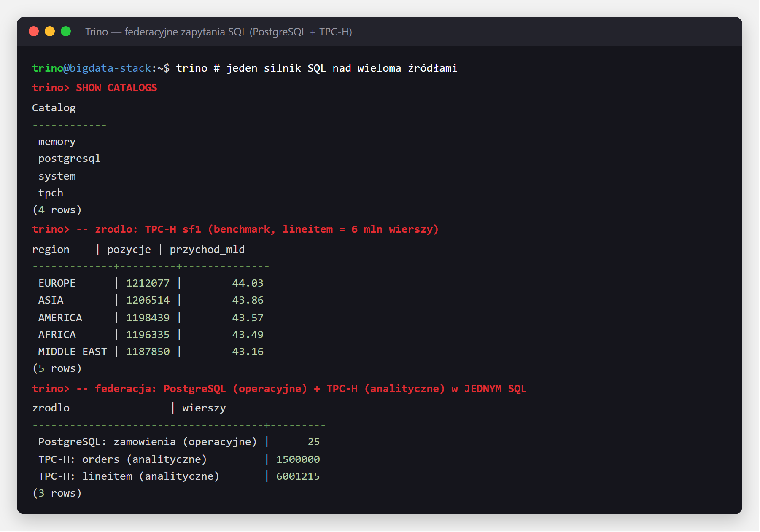Image resolution: width=760 pixels, height=532 pixels.
Task: Select the 'tpch' catalog row
Action: tap(51, 193)
